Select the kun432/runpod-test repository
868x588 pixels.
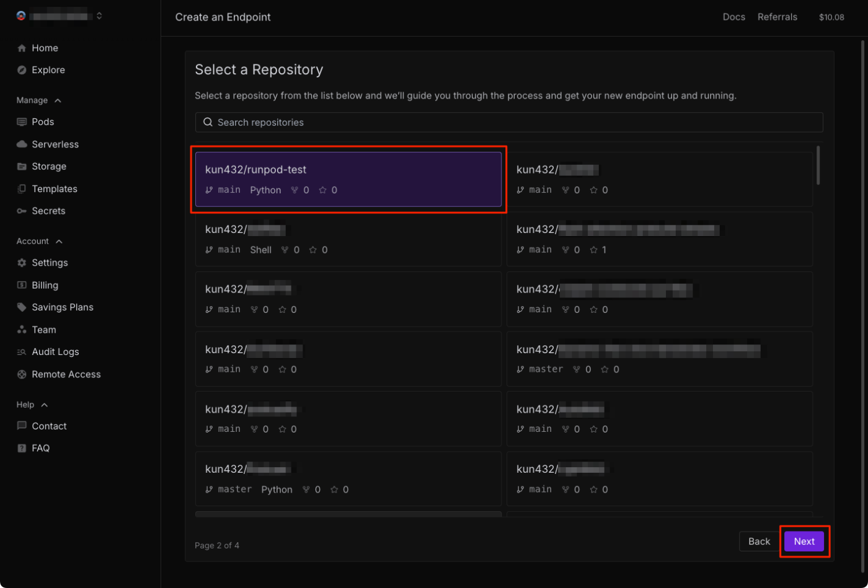[348, 179]
